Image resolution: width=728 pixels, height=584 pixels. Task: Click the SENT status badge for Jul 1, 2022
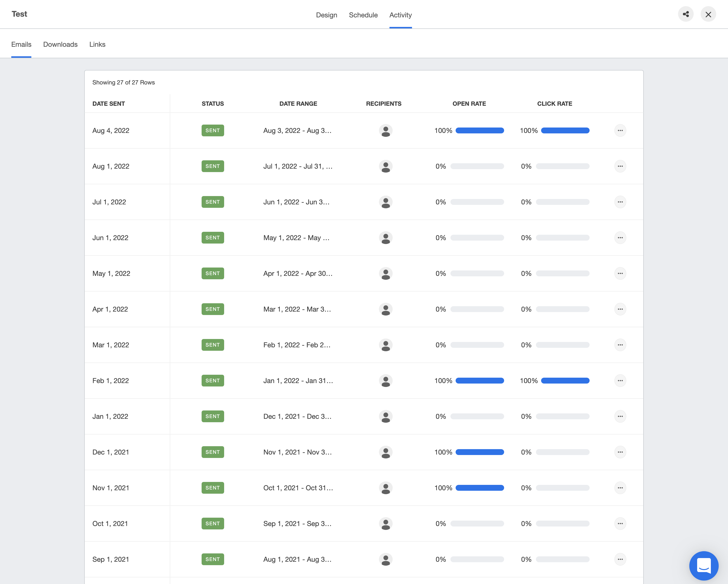213,202
